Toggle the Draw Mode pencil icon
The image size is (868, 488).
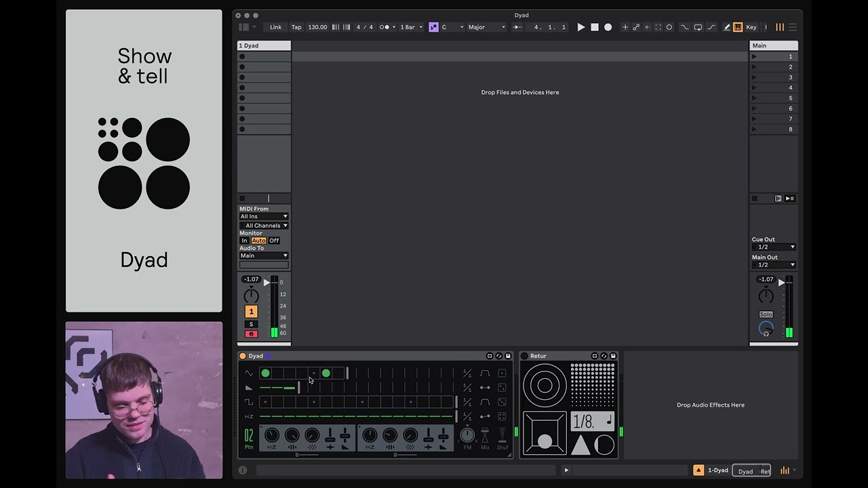(727, 27)
